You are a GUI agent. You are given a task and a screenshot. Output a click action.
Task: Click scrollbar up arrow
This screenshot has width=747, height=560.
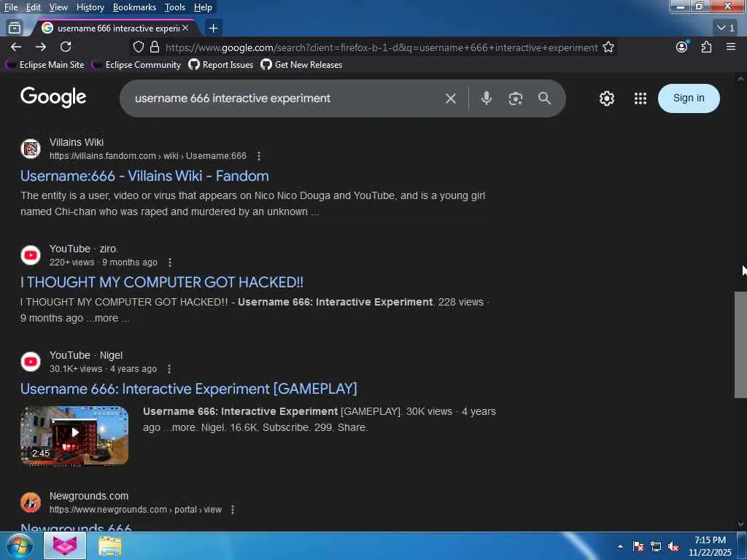[x=740, y=79]
